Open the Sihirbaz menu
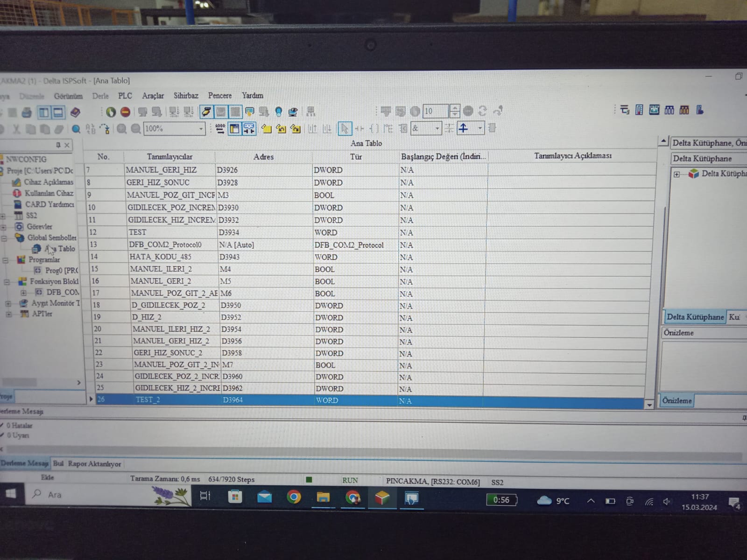 (186, 96)
